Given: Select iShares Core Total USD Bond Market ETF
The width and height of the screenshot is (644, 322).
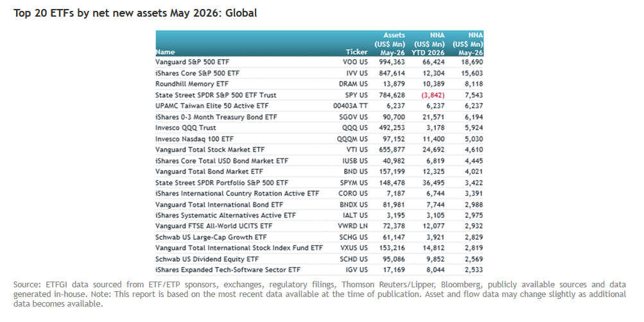Looking at the screenshot, I should click(222, 161).
